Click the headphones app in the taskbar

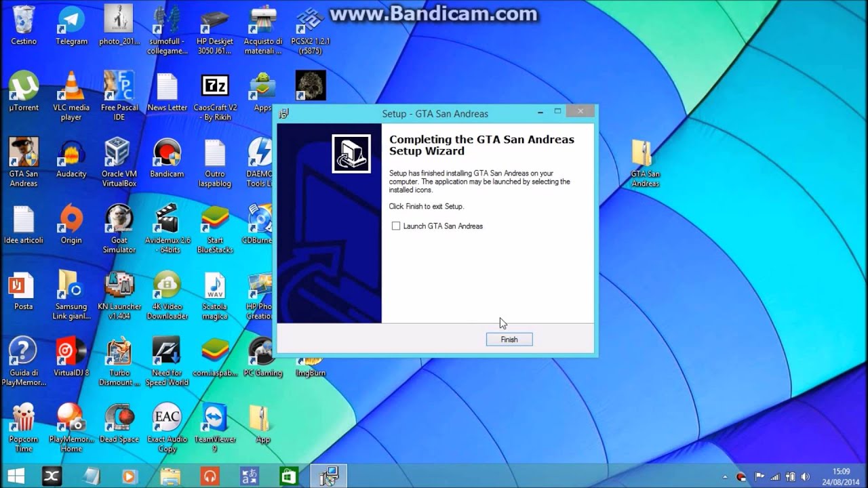click(210, 476)
